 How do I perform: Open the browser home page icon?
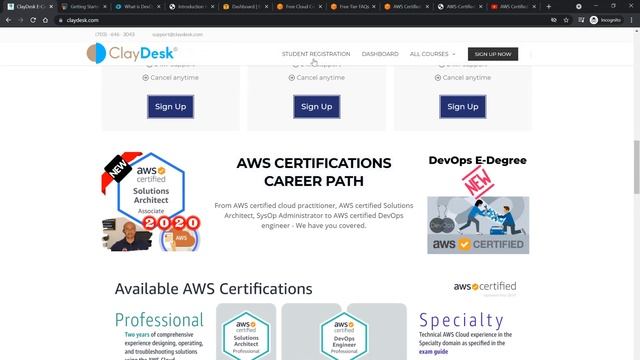click(45, 20)
